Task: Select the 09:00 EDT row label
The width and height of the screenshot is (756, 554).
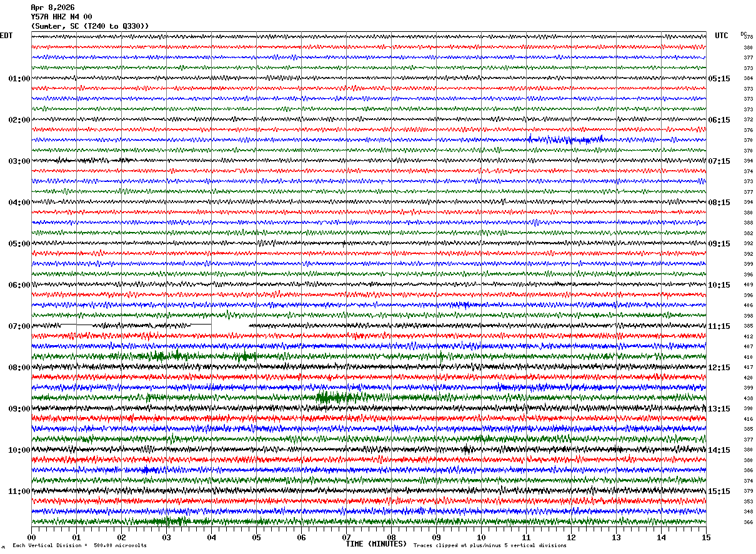Action: [x=19, y=409]
